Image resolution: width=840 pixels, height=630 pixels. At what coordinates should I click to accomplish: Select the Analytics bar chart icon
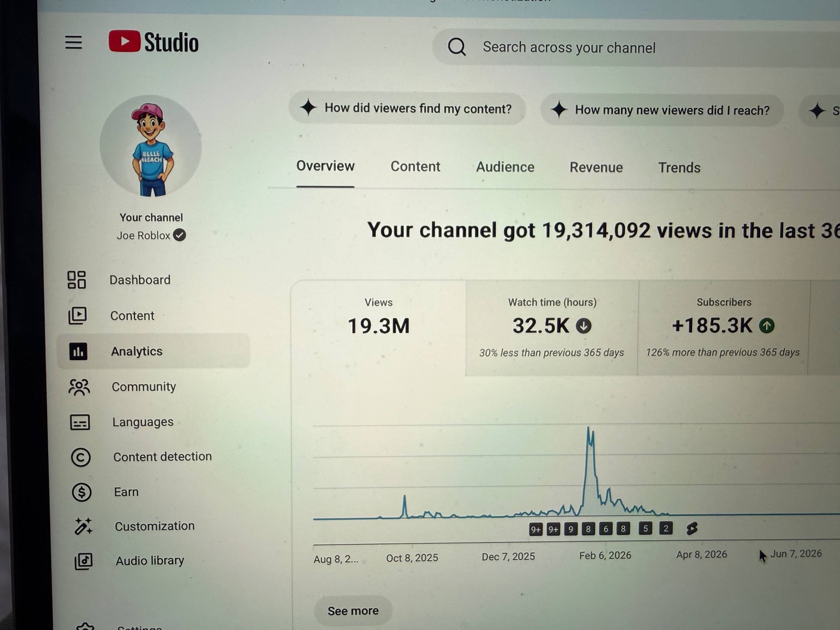click(x=79, y=351)
